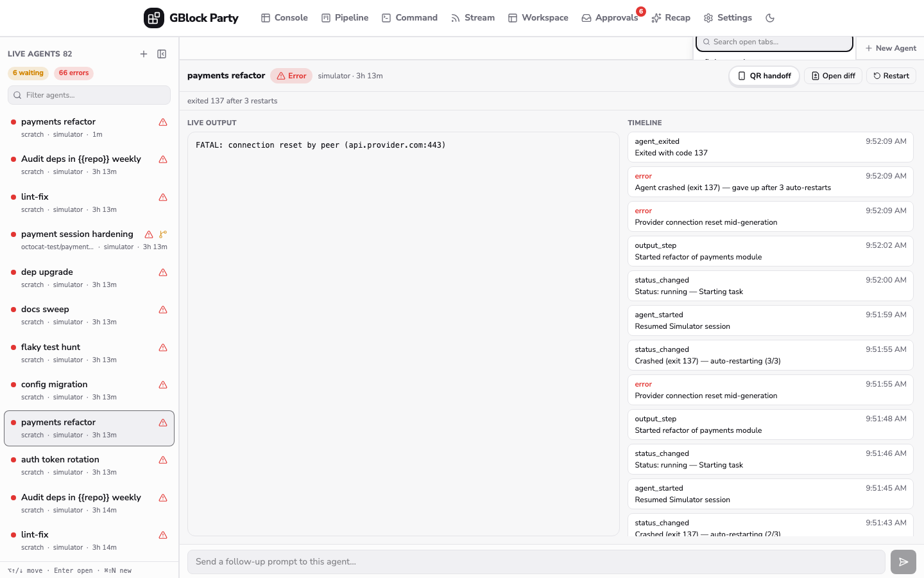Image resolution: width=924 pixels, height=578 pixels.
Task: Click warning icon on selected payments refactor row
Action: (x=163, y=423)
